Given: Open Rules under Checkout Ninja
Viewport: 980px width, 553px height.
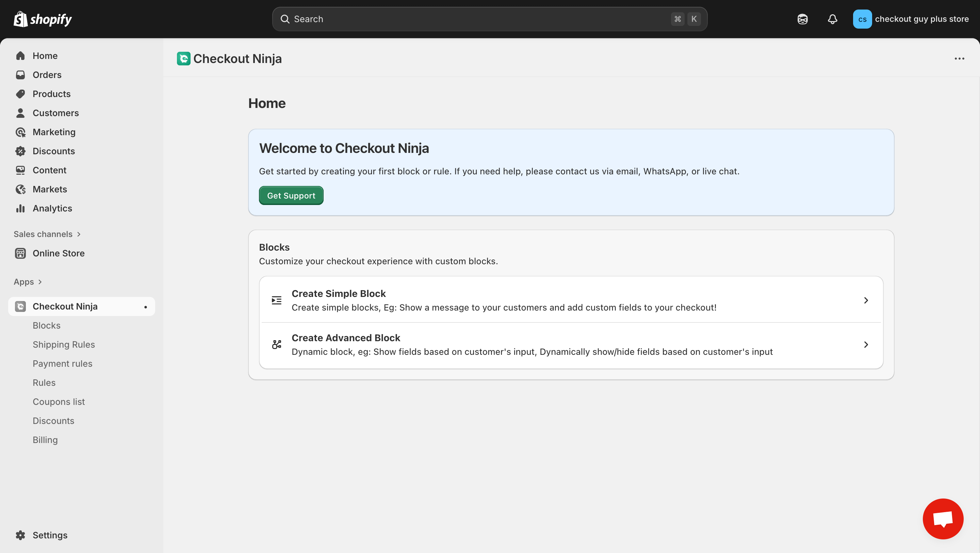Looking at the screenshot, I should tap(44, 382).
